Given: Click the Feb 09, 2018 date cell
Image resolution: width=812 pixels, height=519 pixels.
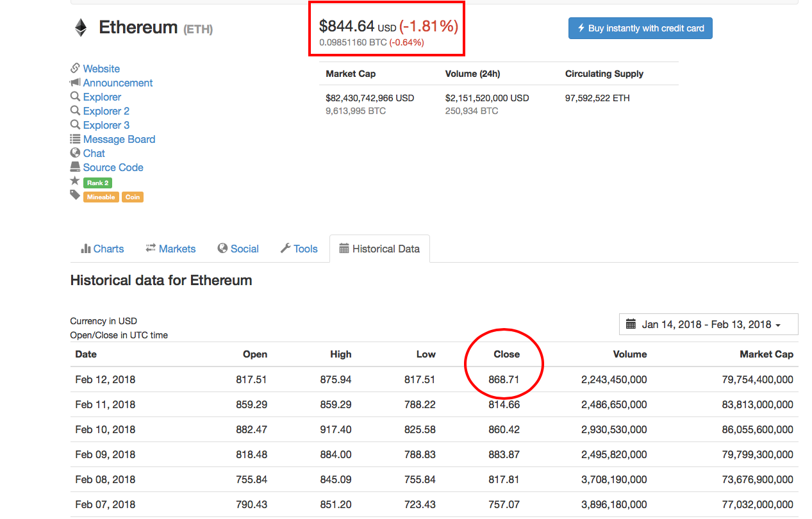Looking at the screenshot, I should tap(105, 454).
